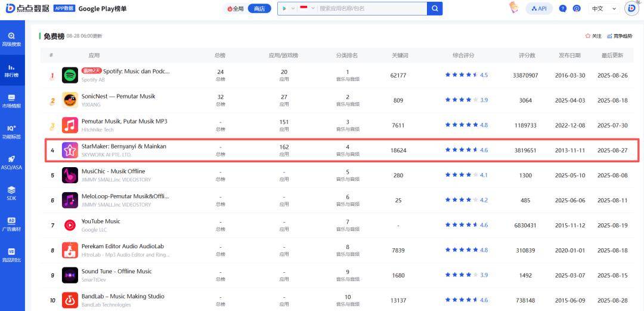This screenshot has height=311, width=644.
Task: Click developer name SKYWORK AI PTE. LTD.
Action: click(x=106, y=155)
